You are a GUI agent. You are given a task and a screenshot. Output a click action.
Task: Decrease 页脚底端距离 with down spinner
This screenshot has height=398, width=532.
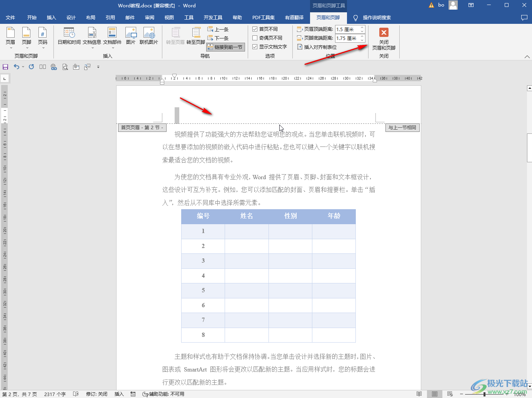tap(362, 40)
